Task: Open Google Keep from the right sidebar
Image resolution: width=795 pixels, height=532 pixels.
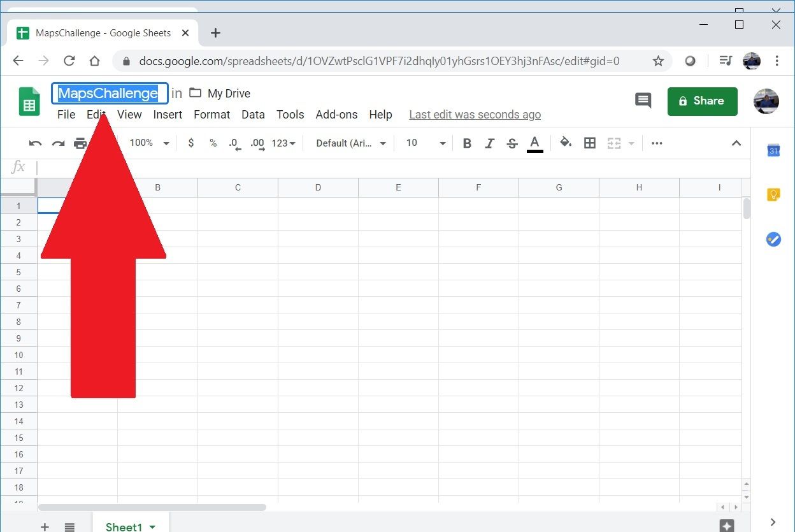Action: click(773, 195)
